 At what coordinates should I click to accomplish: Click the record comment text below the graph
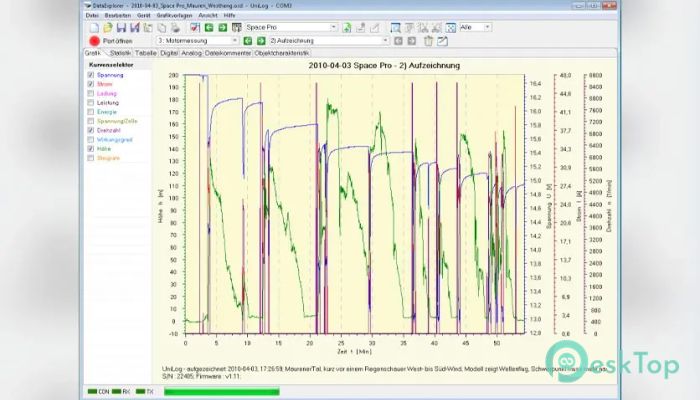pyautogui.click(x=384, y=372)
